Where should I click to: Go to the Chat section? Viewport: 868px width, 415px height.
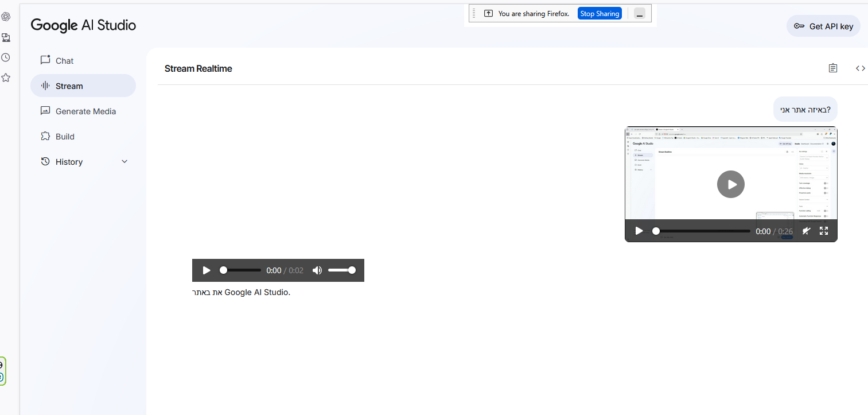coord(83,61)
